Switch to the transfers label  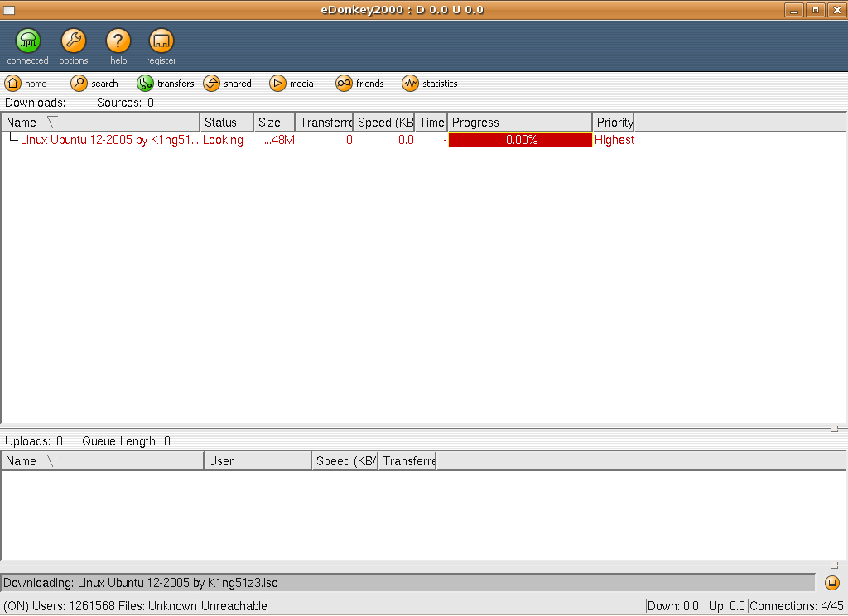pyautogui.click(x=176, y=84)
